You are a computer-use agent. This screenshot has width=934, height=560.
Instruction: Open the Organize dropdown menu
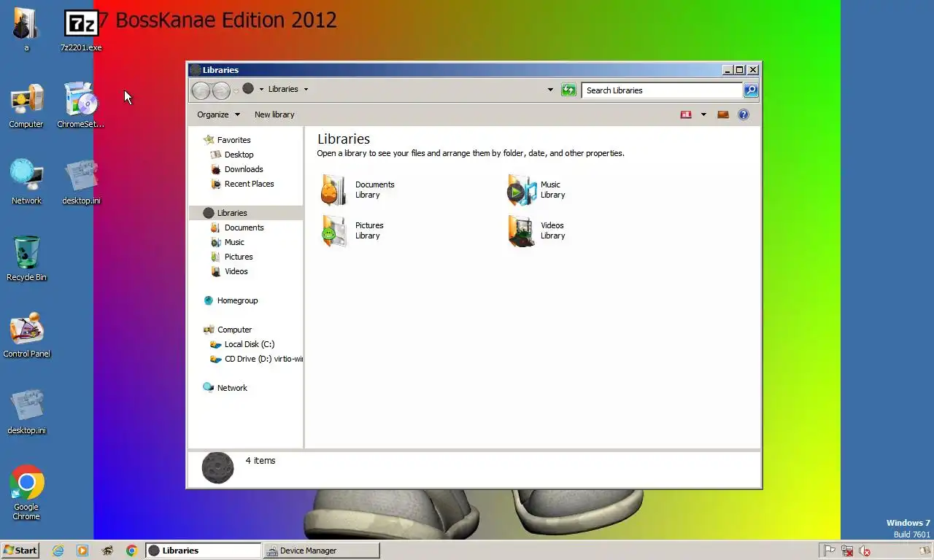[218, 114]
